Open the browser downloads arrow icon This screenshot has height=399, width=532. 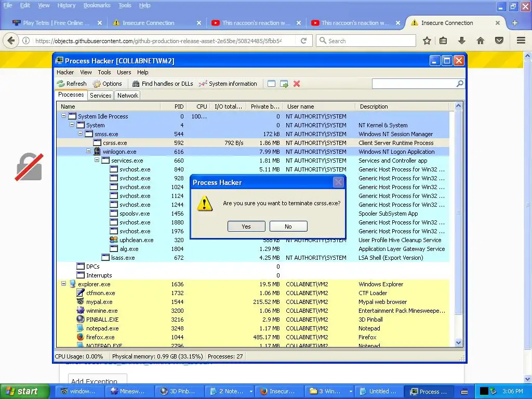[462, 41]
